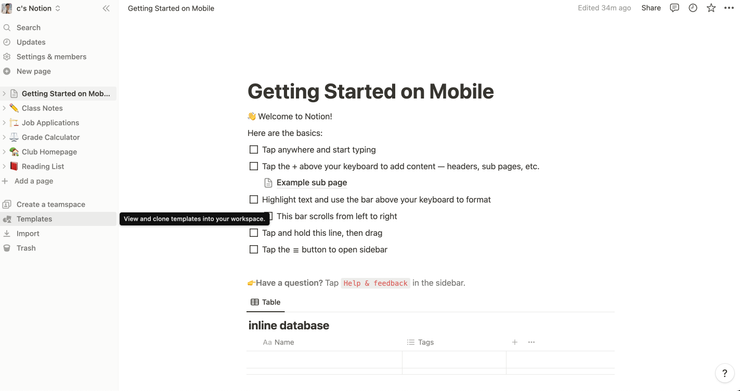Open page history clock icon
This screenshot has height=391, width=740.
pyautogui.click(x=693, y=8)
